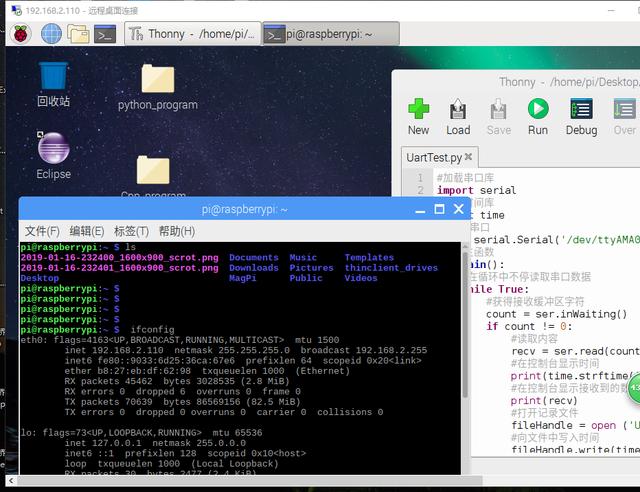Click thinclient_drives in terminal output
The image size is (640, 492).
click(x=391, y=268)
